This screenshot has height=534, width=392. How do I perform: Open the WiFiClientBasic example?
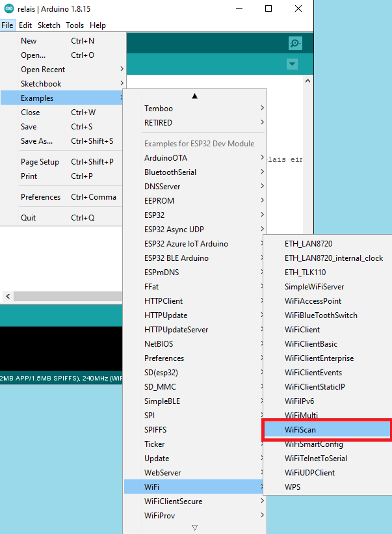(x=328, y=344)
